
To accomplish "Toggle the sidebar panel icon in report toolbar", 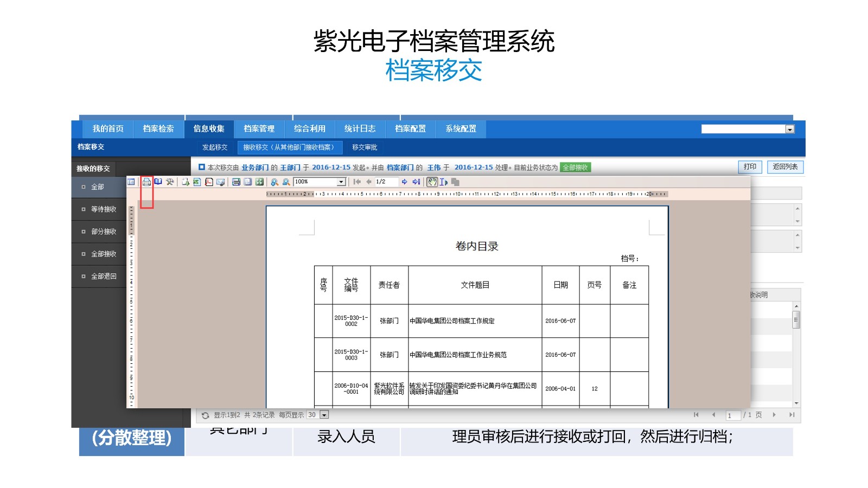I will point(131,182).
